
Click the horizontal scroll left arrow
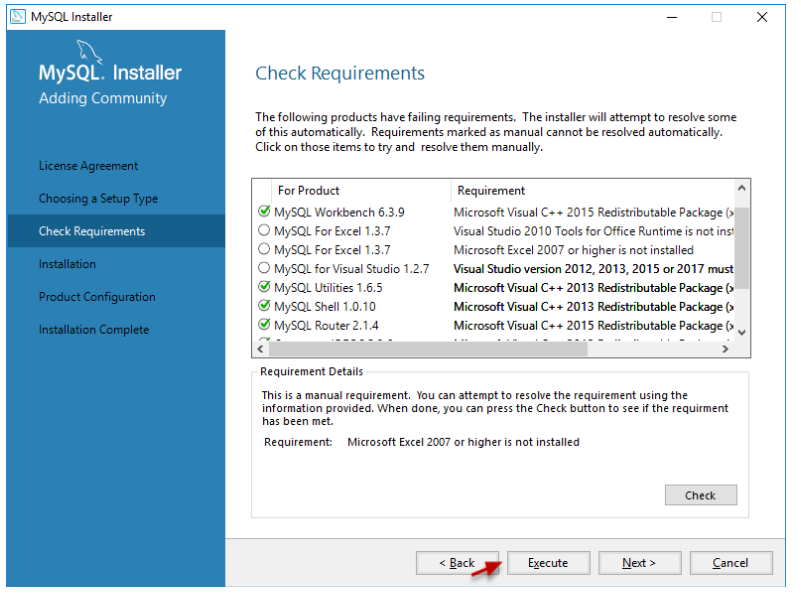tap(261, 349)
